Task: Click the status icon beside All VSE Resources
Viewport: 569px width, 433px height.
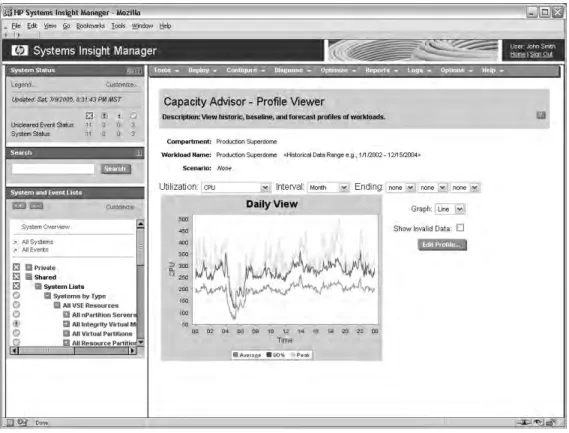Action: coord(16,305)
